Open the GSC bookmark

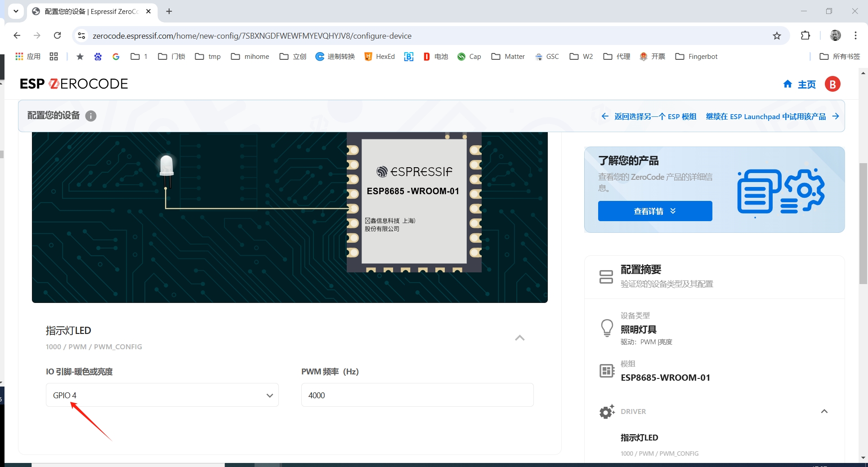[x=547, y=56]
